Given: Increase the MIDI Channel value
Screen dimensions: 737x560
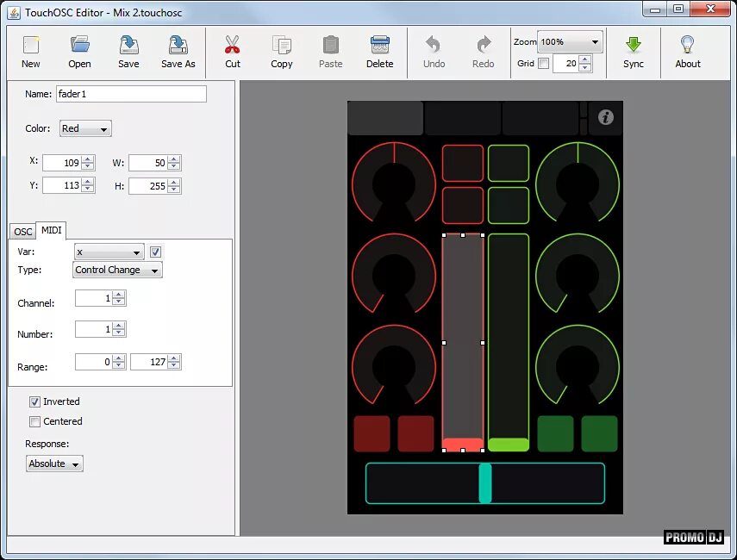Looking at the screenshot, I should pos(119,295).
